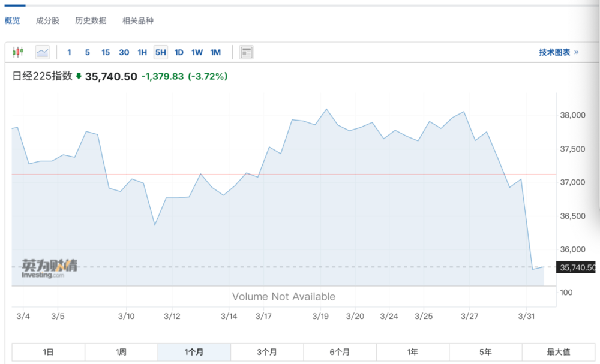Show the 5年 time range
The width and height of the screenshot is (600, 364).
pyautogui.click(x=485, y=352)
